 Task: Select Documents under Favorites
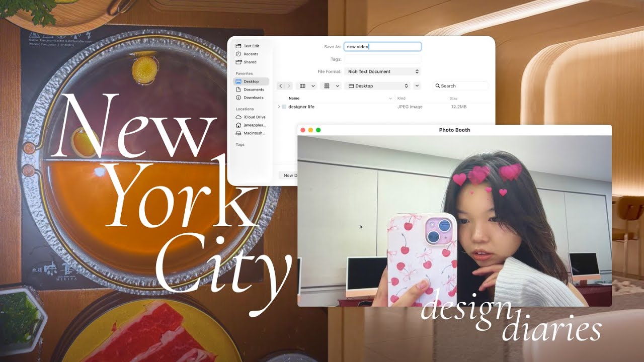251,89
